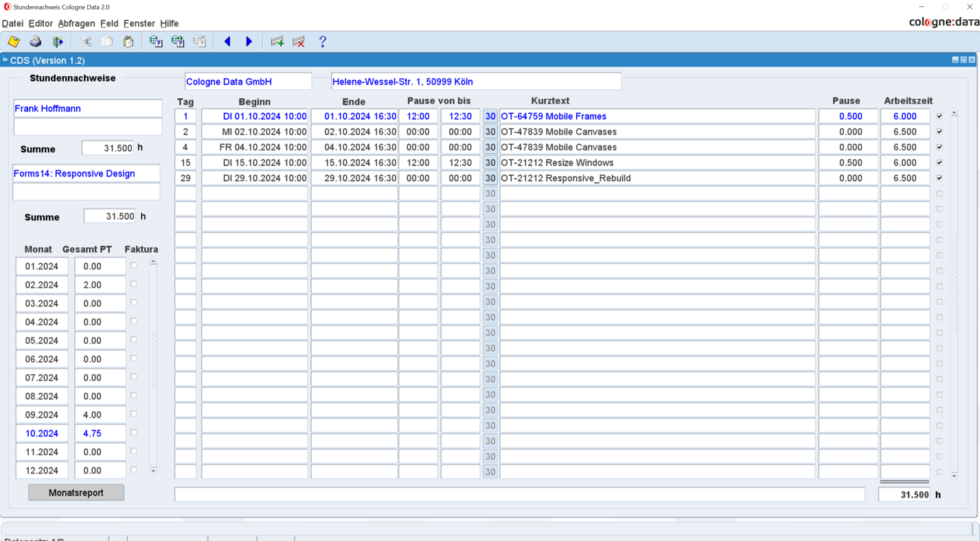980x541 pixels.
Task: Select the 10.2024 month cell
Action: (x=42, y=433)
